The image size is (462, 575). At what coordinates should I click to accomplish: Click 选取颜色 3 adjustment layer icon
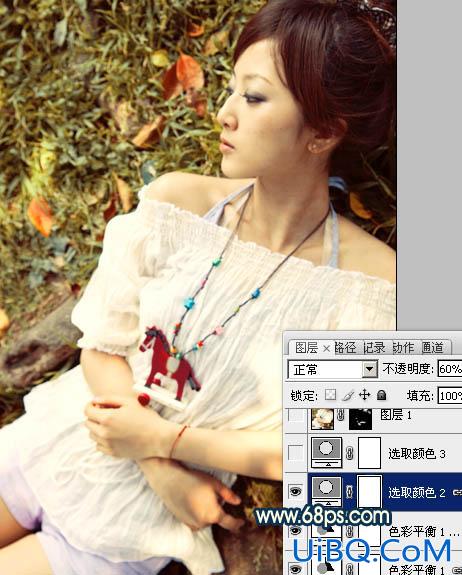tap(326, 453)
